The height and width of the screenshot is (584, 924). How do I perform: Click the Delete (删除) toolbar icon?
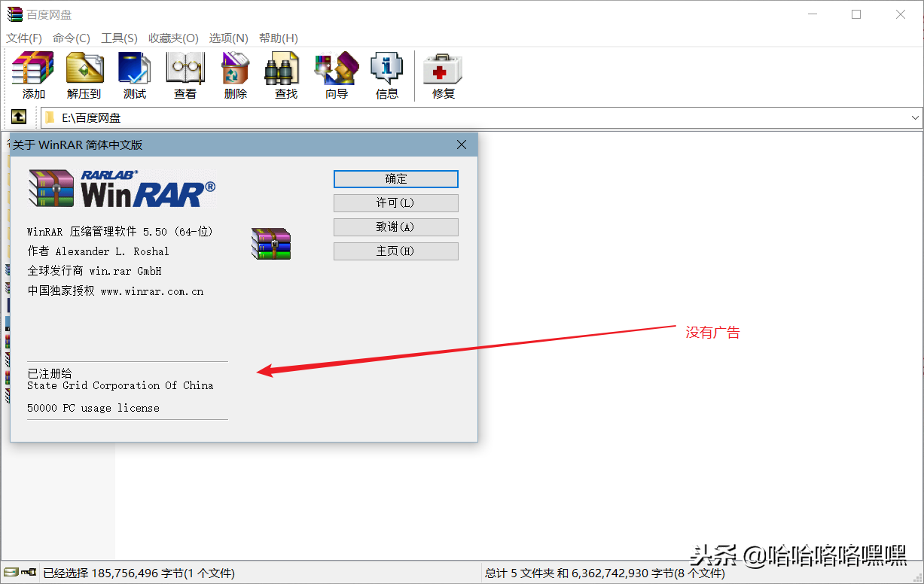pos(235,75)
